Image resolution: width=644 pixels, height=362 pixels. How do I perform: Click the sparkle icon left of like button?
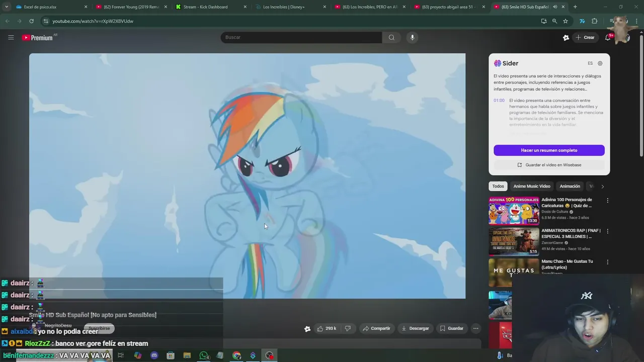[307, 329]
